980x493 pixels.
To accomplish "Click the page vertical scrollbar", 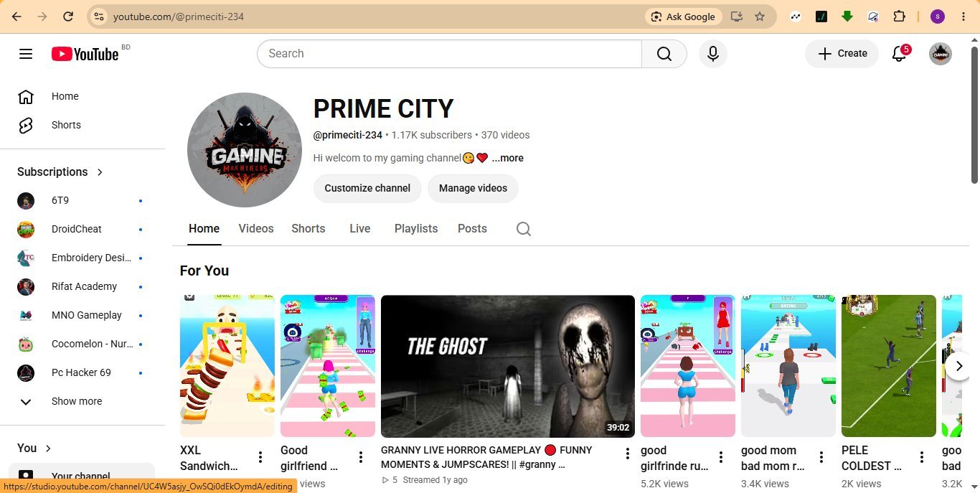I will point(974,115).
